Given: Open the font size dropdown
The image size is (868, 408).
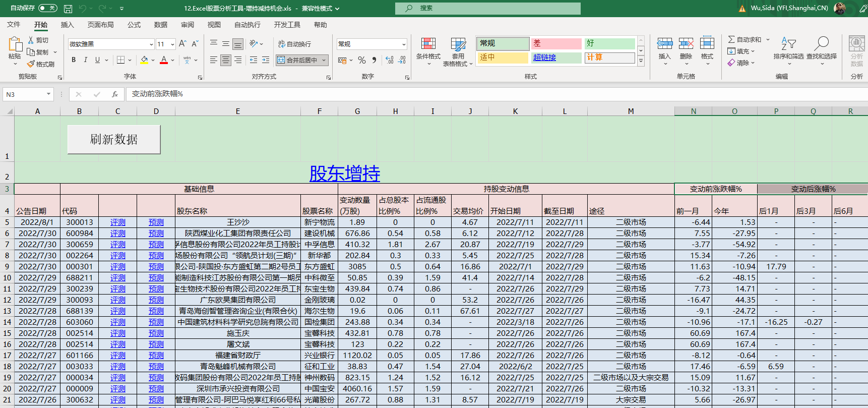Looking at the screenshot, I should 172,44.
